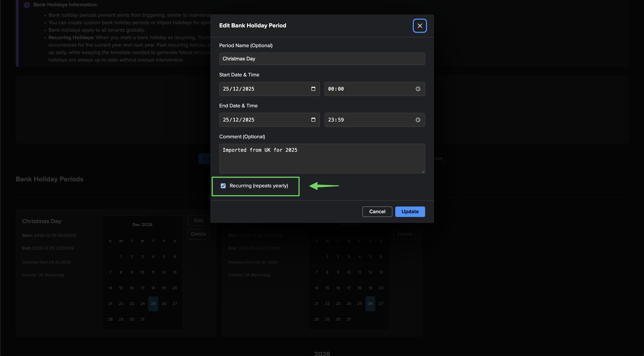Open the end time clock picker icon

click(418, 120)
